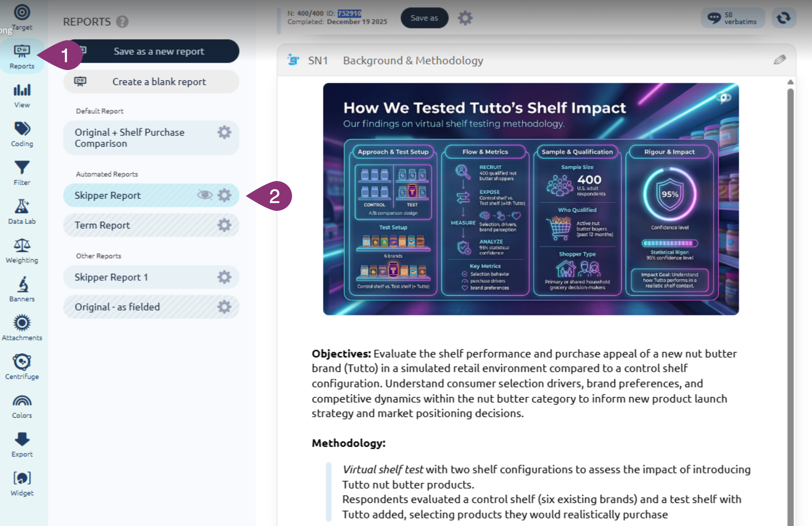Click the Default Report section label

coord(99,111)
